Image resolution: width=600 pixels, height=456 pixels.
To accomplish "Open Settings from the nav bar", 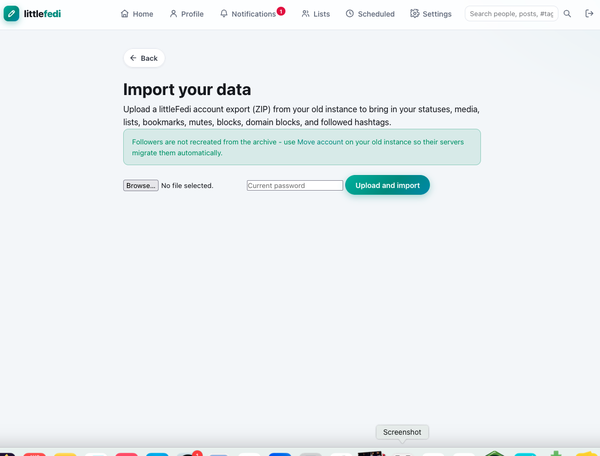I will tap(431, 14).
